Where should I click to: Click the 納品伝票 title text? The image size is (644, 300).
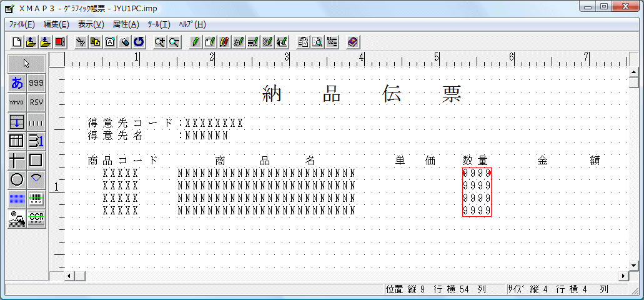(362, 94)
